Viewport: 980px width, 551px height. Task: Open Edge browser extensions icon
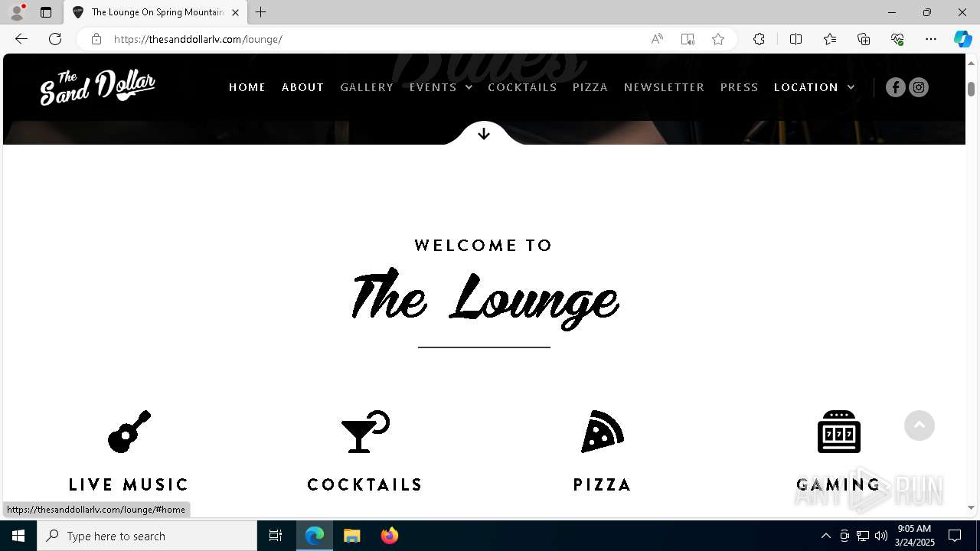(x=759, y=39)
